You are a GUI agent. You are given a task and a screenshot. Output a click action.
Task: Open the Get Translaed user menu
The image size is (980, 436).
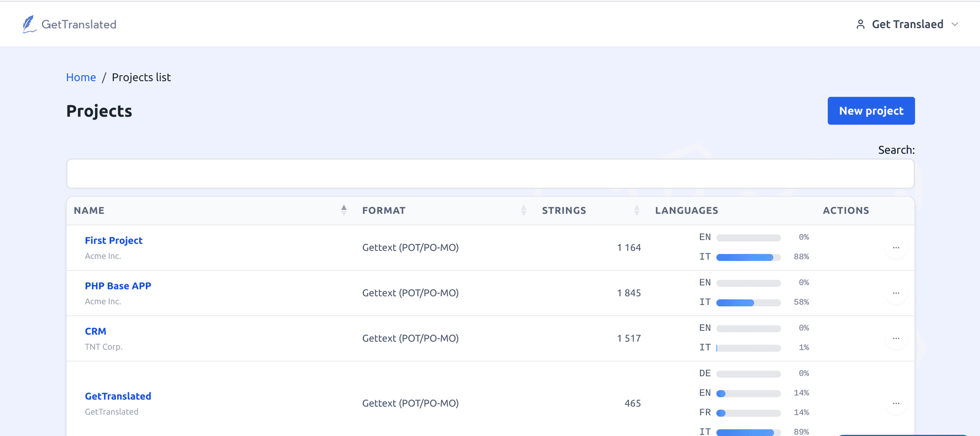pyautogui.click(x=908, y=24)
